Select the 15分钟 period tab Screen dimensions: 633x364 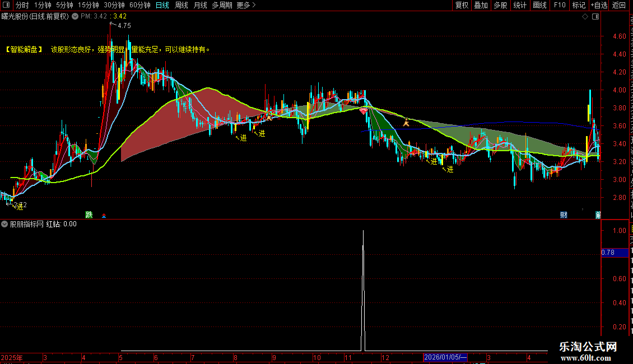click(88, 5)
